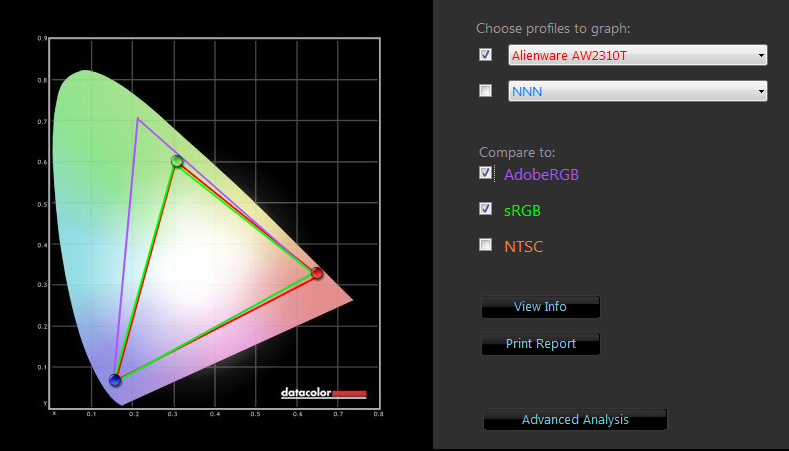Expand the NNN profile dropdown
Screen dimensions: 789x451
[637, 91]
